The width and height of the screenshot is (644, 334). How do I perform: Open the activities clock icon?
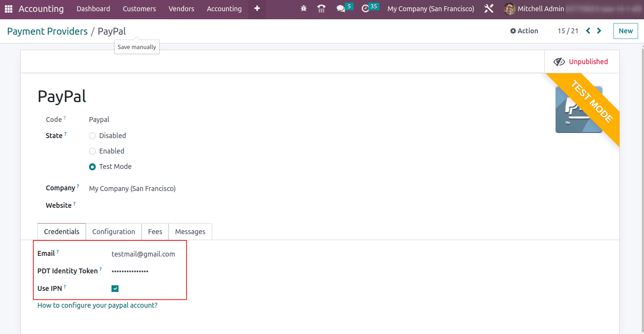point(365,8)
